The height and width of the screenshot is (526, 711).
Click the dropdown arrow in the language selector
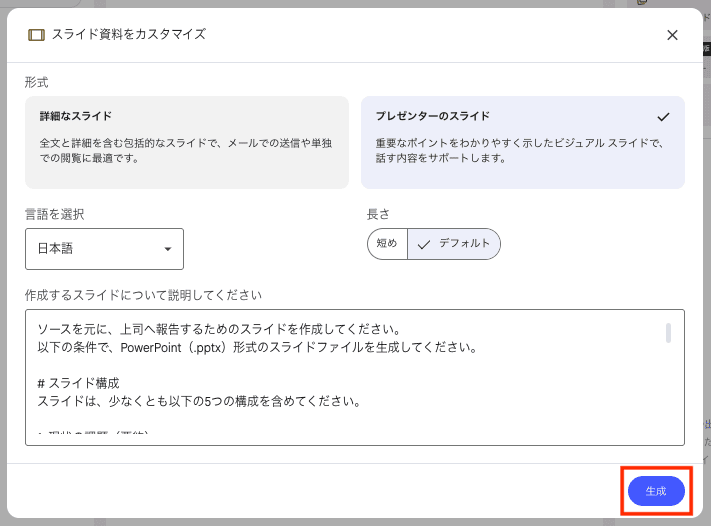pyautogui.click(x=167, y=249)
